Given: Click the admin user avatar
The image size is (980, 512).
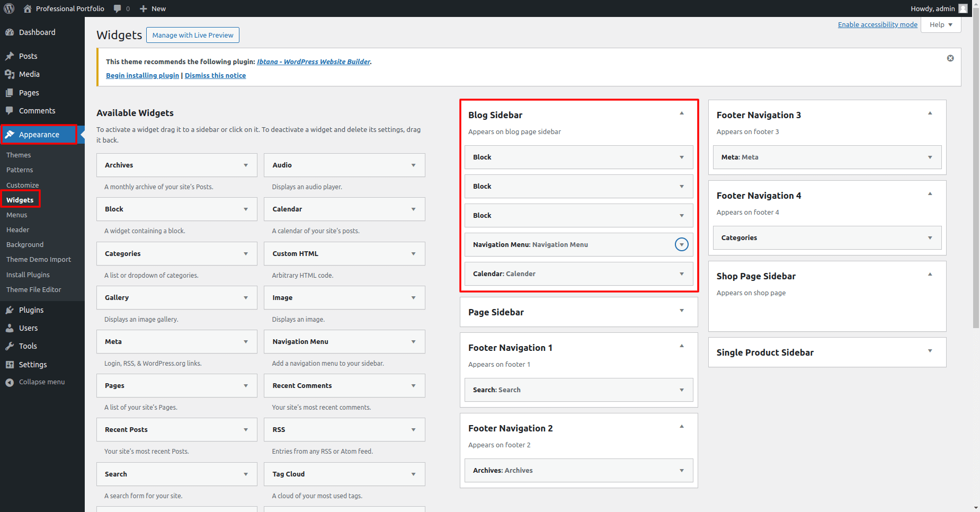Looking at the screenshot, I should [963, 8].
